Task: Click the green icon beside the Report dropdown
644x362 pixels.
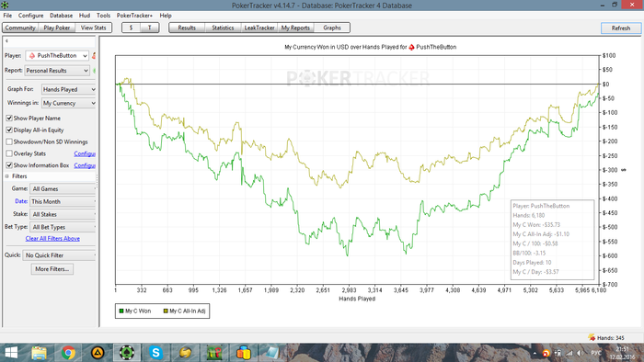Action: point(95,71)
